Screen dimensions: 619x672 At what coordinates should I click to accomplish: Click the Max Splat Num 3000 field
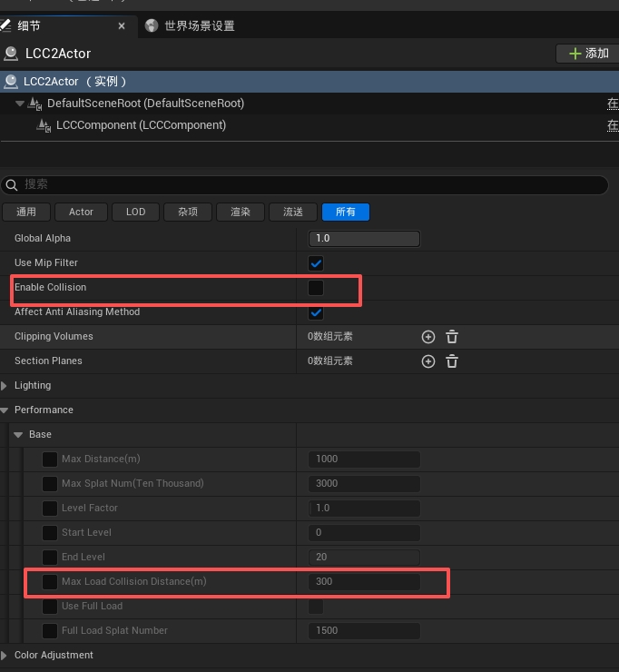click(364, 483)
